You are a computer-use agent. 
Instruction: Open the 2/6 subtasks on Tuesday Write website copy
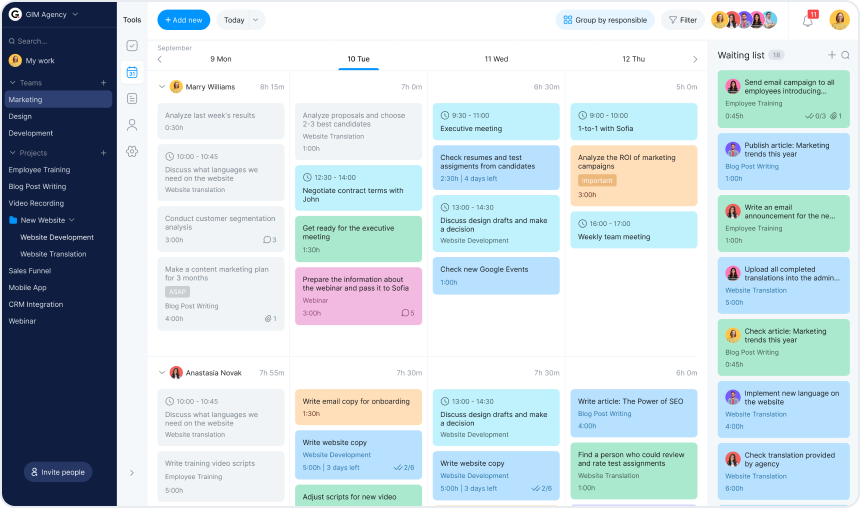[404, 467]
